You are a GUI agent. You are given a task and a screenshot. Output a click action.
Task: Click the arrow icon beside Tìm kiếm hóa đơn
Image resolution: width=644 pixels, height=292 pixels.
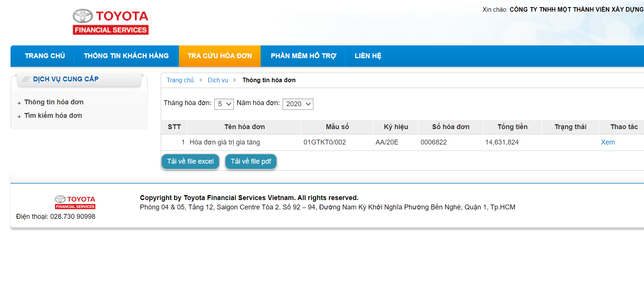[x=19, y=117]
